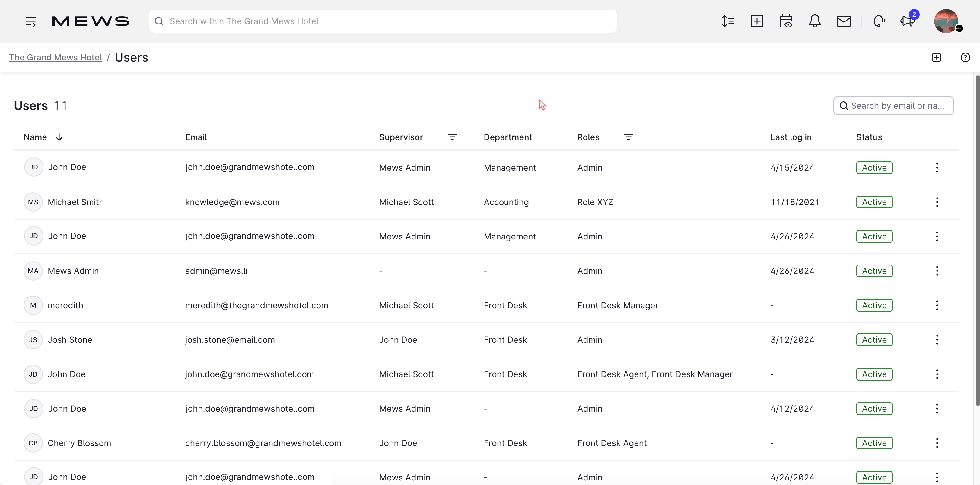Open the sidebar hamburger menu icon
The image size is (980, 485).
pos(30,21)
